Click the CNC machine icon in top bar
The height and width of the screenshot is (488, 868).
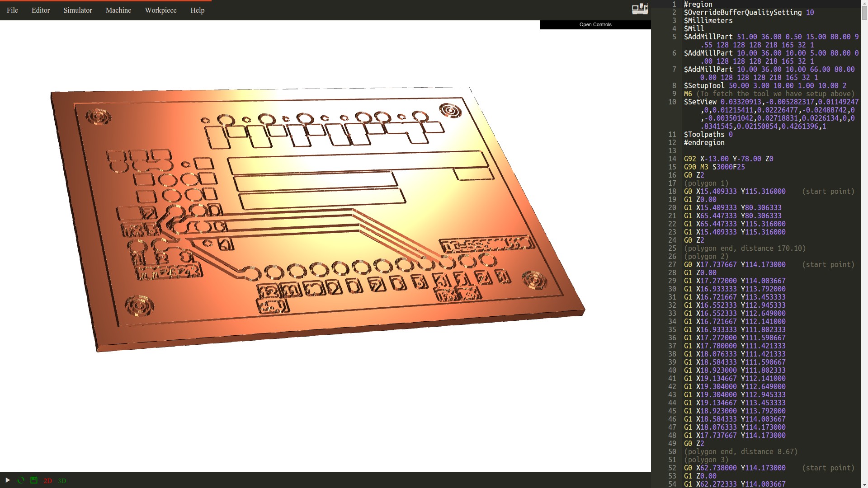pyautogui.click(x=640, y=9)
